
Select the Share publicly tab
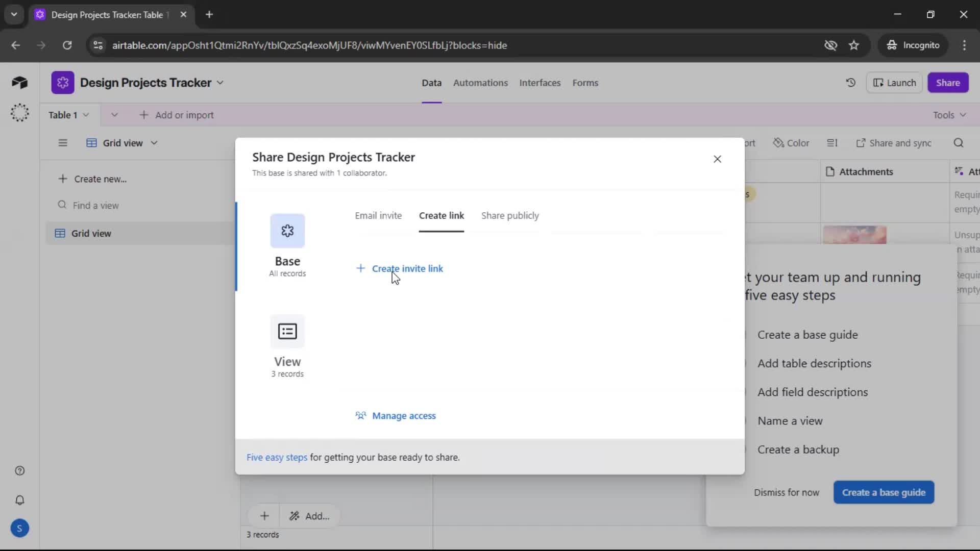tap(510, 216)
